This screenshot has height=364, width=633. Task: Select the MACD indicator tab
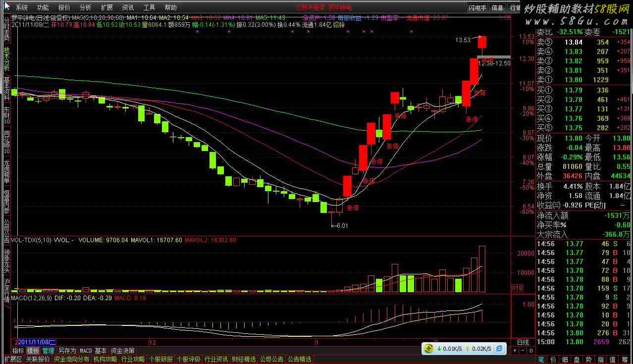pyautogui.click(x=86, y=351)
